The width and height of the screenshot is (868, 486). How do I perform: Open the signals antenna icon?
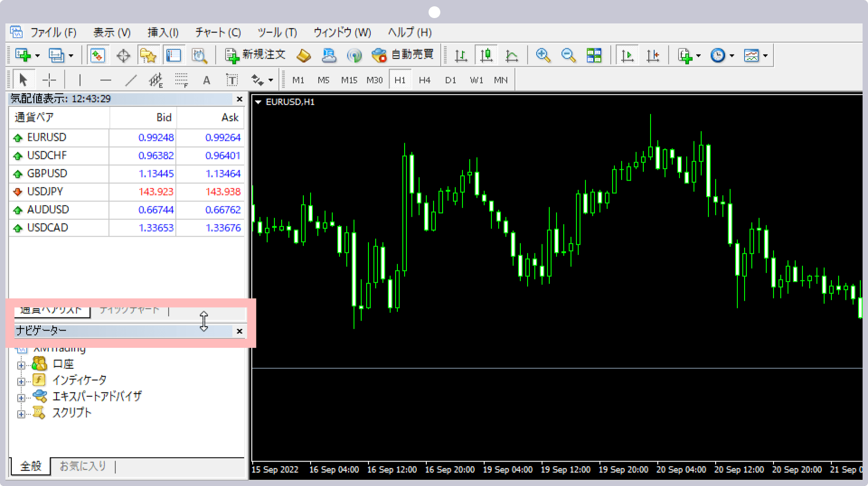354,56
